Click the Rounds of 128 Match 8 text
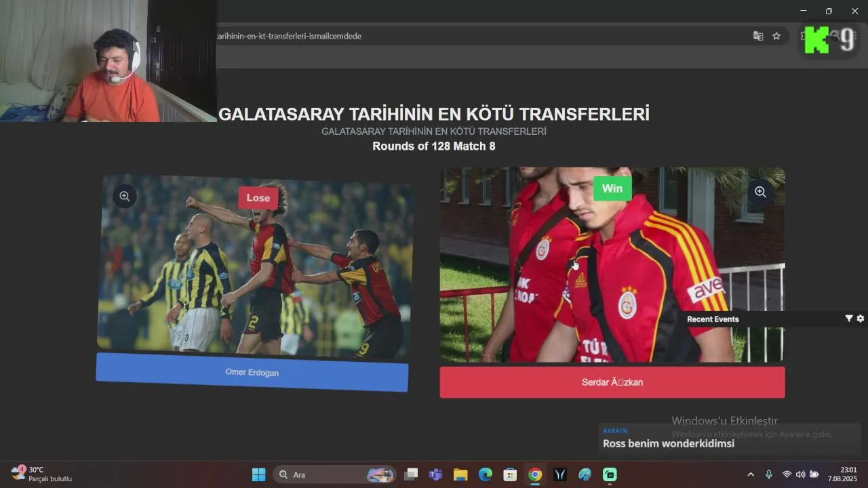Image resolution: width=868 pixels, height=488 pixels. click(434, 146)
